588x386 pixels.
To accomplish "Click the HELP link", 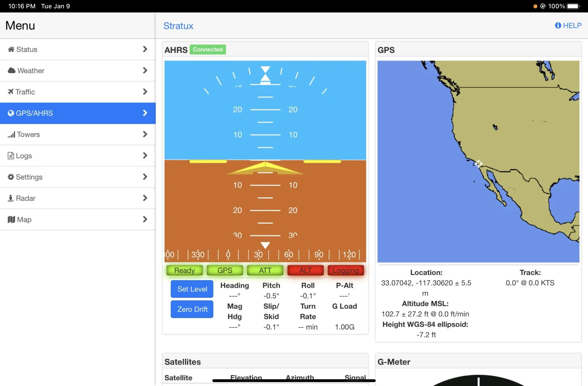I will [x=568, y=25].
